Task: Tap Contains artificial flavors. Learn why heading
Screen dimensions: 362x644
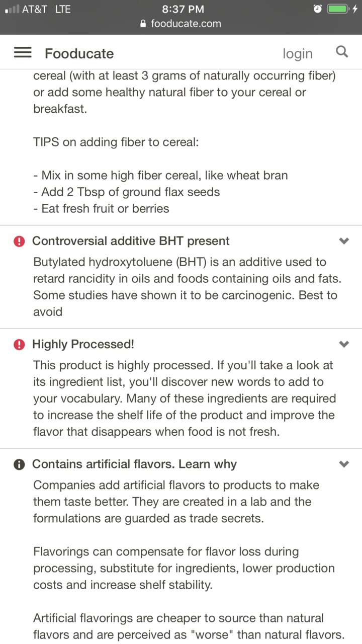Action: click(134, 464)
